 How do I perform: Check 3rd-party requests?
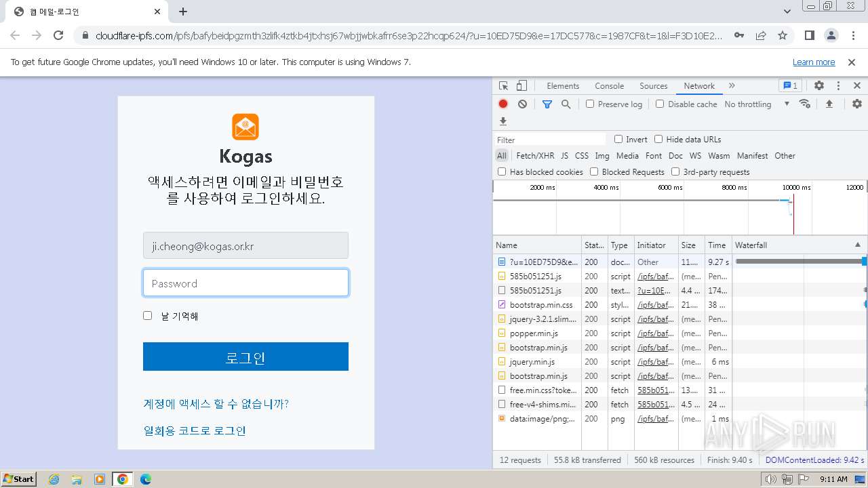pyautogui.click(x=675, y=172)
